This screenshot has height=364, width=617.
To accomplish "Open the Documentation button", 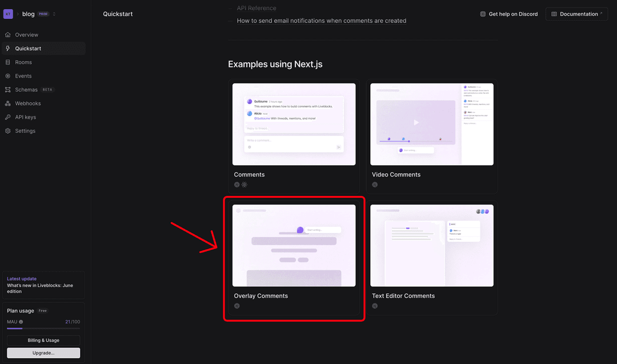I will [576, 14].
